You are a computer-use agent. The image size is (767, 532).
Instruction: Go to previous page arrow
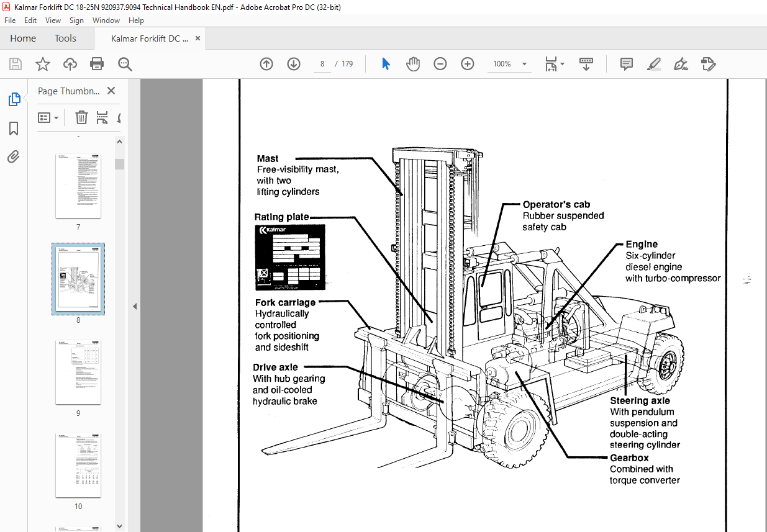(266, 64)
